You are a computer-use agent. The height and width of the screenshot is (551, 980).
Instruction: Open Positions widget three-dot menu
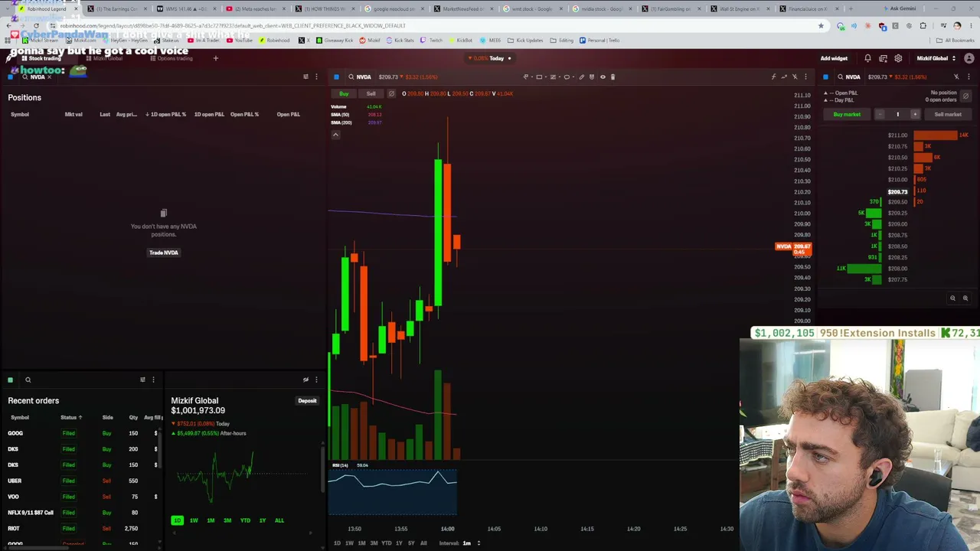(x=316, y=77)
